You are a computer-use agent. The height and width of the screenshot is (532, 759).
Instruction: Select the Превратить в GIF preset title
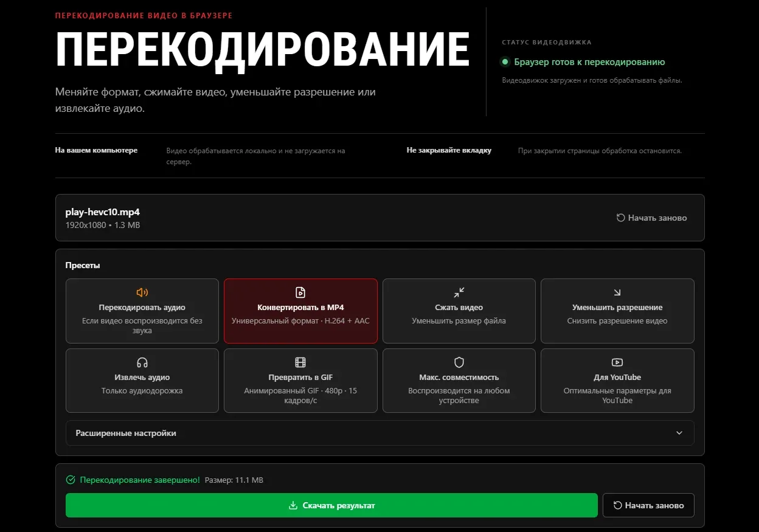click(300, 378)
